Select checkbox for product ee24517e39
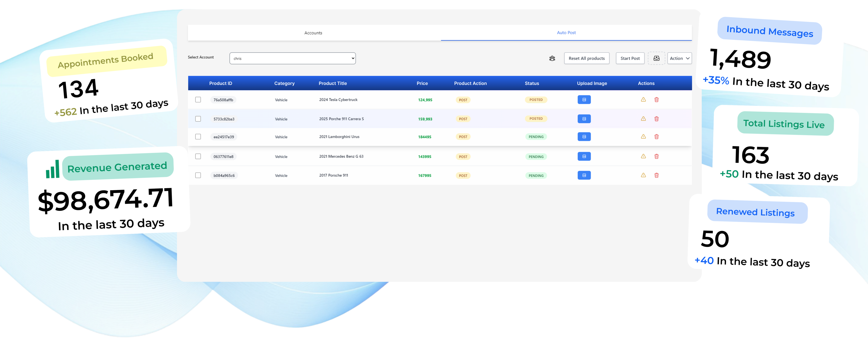This screenshot has height=343, width=868. [x=198, y=137]
